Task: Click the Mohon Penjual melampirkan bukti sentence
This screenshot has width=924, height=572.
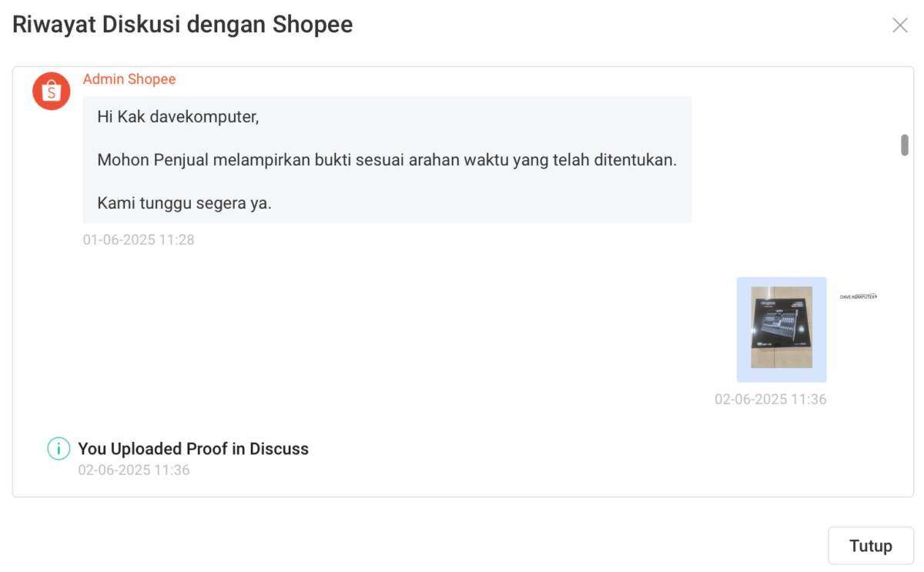Action: click(x=387, y=160)
